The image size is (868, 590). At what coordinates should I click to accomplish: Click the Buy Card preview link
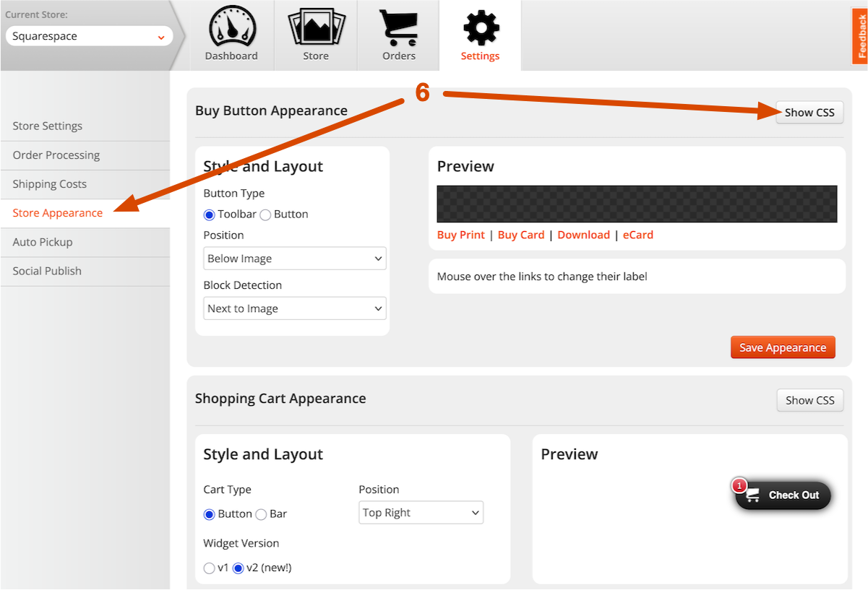point(521,235)
